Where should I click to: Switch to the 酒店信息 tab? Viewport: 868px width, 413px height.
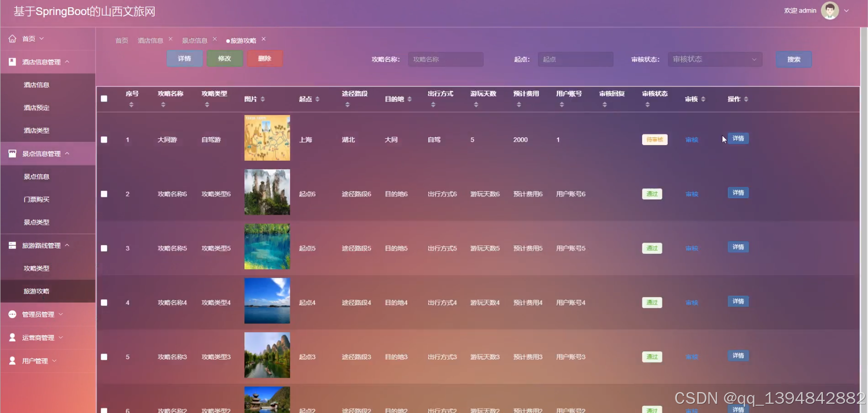(x=150, y=41)
